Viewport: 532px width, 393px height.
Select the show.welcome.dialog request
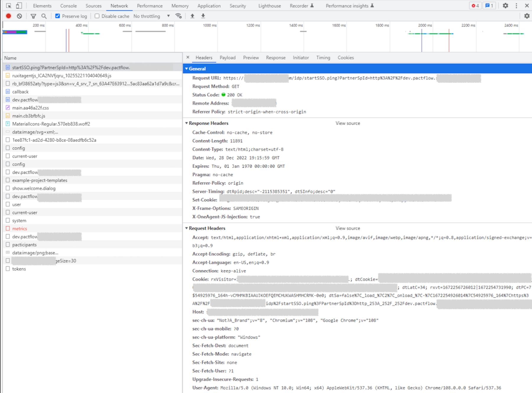click(x=93, y=188)
